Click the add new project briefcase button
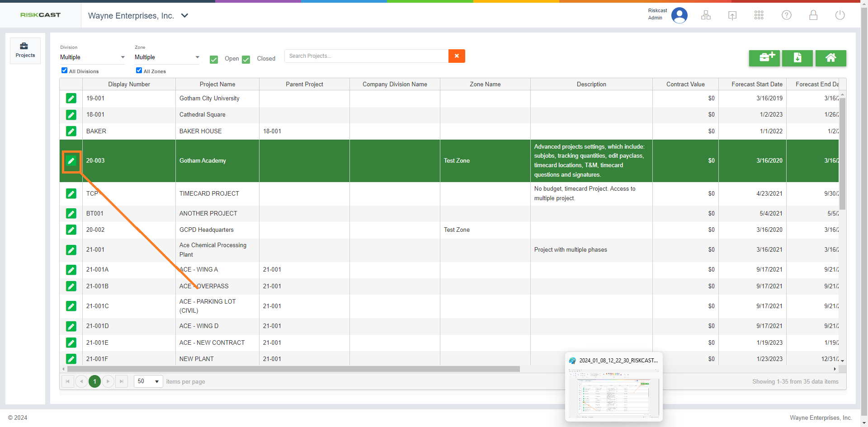The image size is (868, 427). click(764, 58)
